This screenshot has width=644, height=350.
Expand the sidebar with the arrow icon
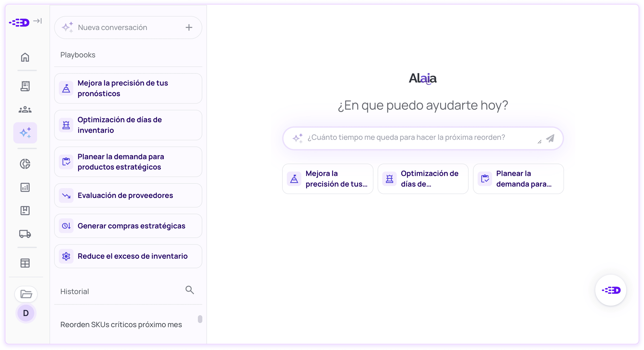click(38, 21)
